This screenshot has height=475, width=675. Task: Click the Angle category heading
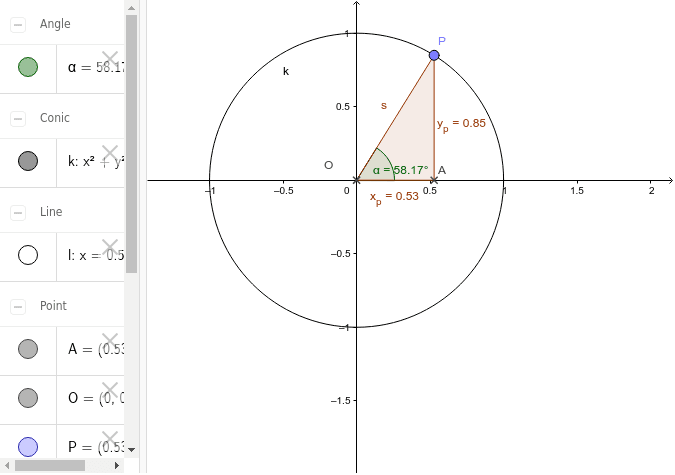tap(55, 24)
